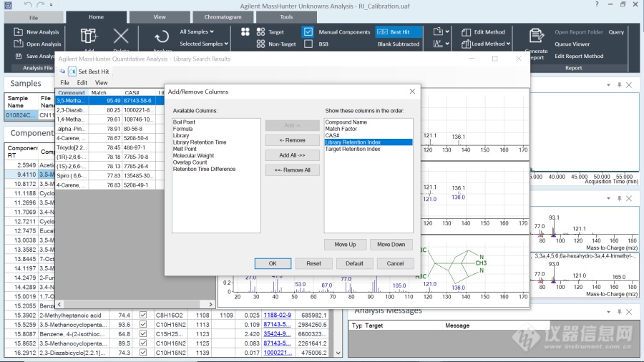
Task: Click the Load Method icon
Action: (466, 44)
